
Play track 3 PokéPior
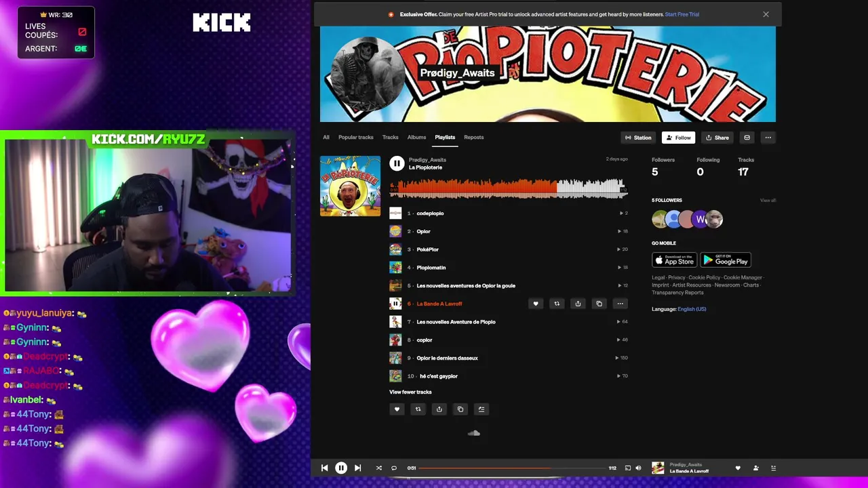point(428,249)
